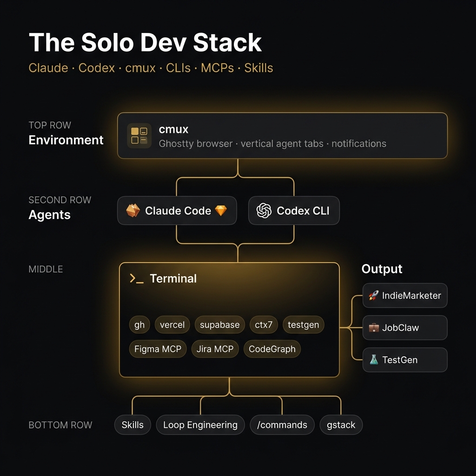Image resolution: width=476 pixels, height=476 pixels.
Task: Open the JobClaw output card
Action: pos(405,328)
